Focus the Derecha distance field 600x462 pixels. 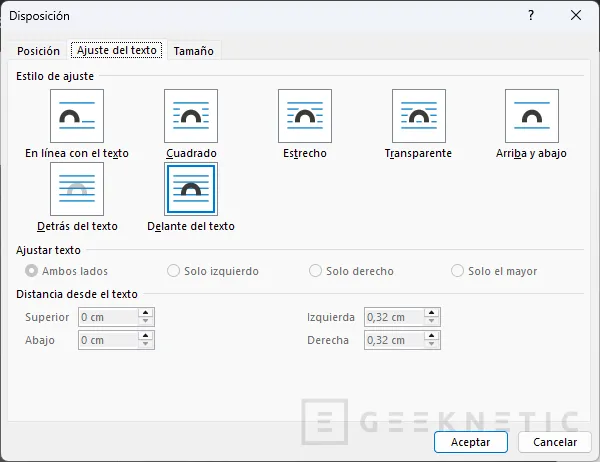395,340
